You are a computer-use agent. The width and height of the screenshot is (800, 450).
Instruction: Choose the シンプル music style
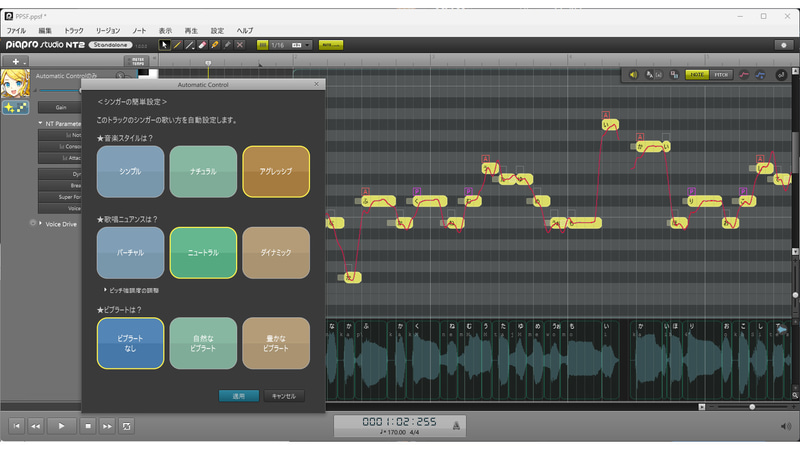pos(131,172)
